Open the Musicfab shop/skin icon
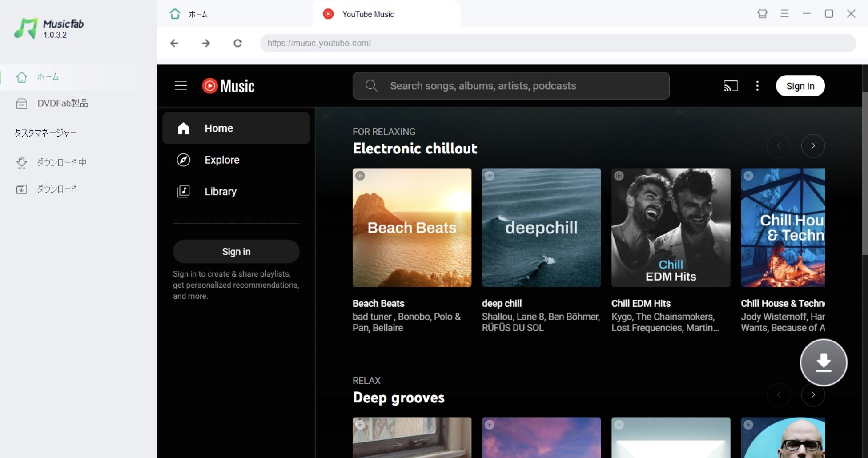The image size is (868, 458). click(763, 14)
